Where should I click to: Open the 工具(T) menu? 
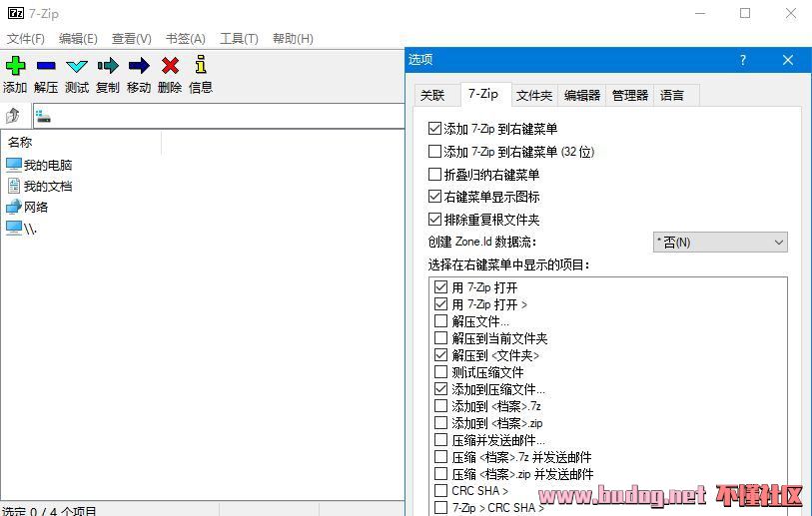pyautogui.click(x=239, y=39)
